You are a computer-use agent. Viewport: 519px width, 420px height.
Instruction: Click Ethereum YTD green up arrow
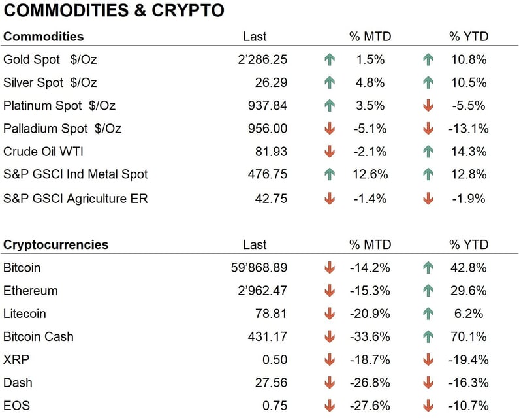coord(428,291)
